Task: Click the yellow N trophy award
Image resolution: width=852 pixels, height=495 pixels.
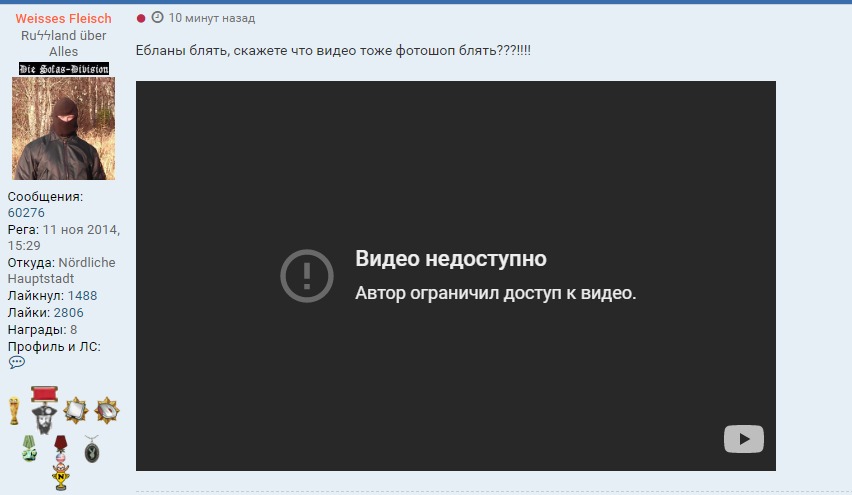Action: coord(61,477)
